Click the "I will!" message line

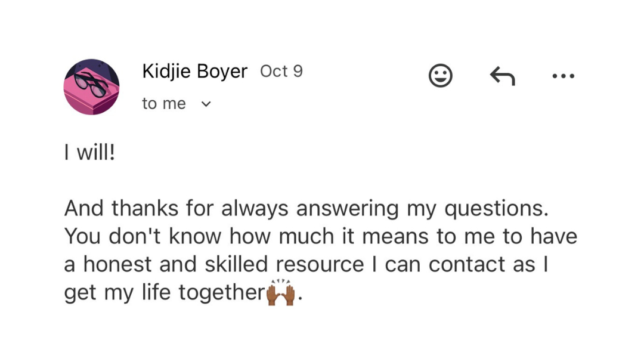tap(90, 153)
